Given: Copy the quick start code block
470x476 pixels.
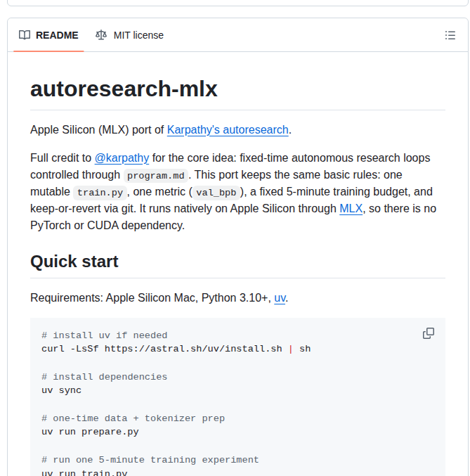Looking at the screenshot, I should 429,333.
